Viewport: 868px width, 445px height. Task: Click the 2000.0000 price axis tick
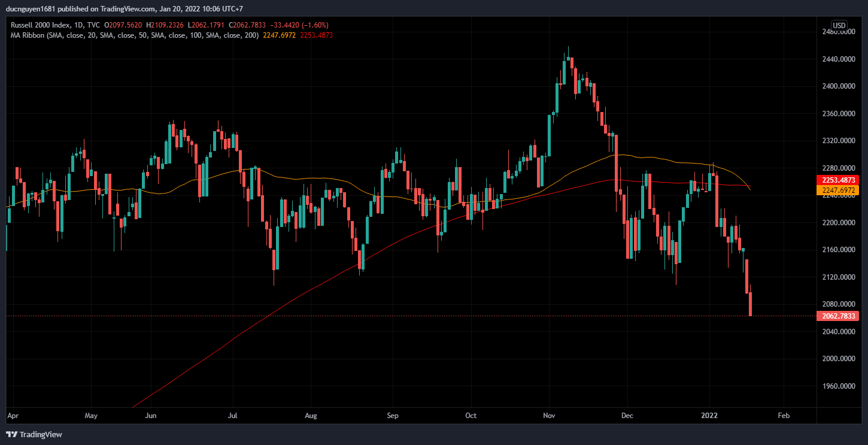[838, 359]
